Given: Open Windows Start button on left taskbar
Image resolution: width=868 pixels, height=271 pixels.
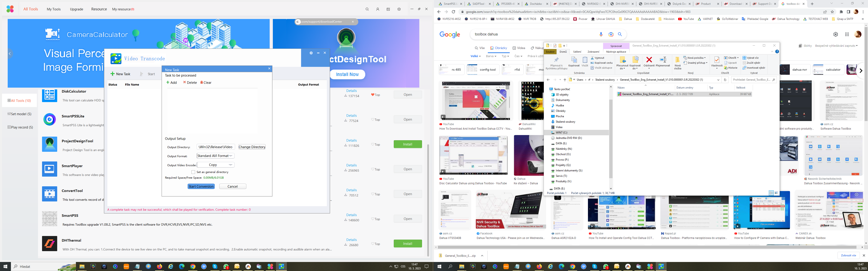Looking at the screenshot, I should tap(5, 266).
